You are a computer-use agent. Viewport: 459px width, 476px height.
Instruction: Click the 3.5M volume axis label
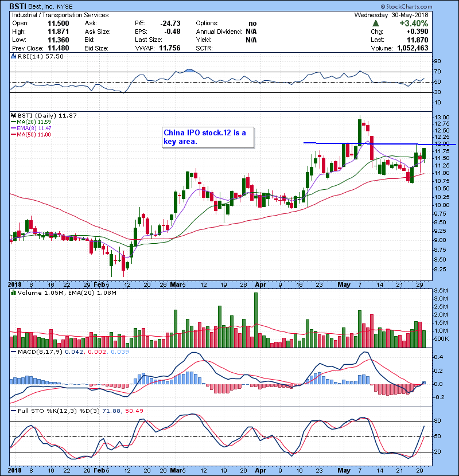point(441,291)
